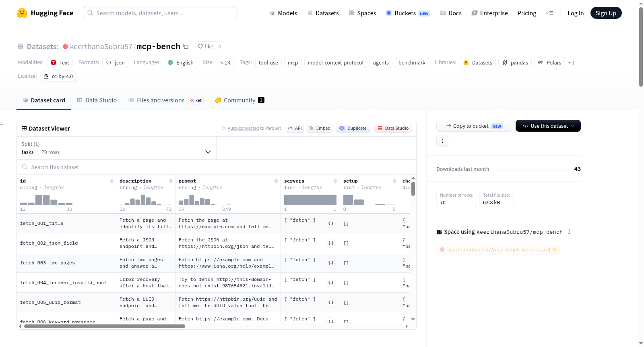Open the Enterprise page
This screenshot has width=644, height=347.
click(x=490, y=13)
